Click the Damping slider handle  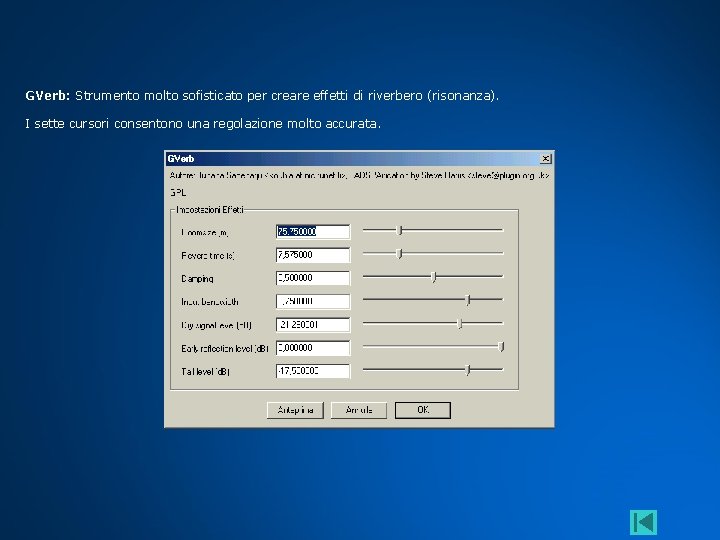click(434, 277)
